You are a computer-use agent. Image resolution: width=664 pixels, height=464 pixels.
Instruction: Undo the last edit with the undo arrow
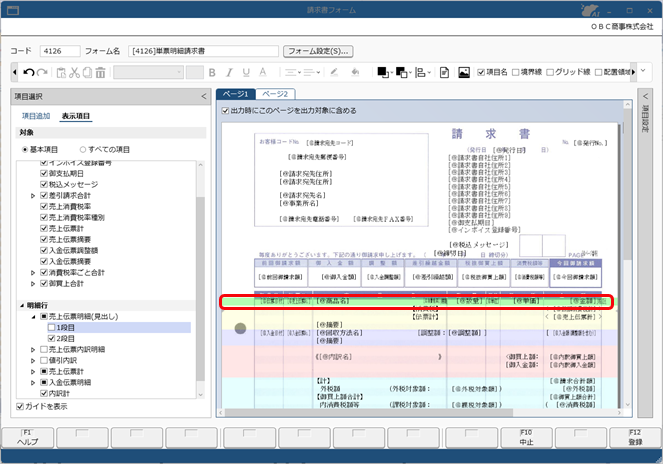click(28, 72)
